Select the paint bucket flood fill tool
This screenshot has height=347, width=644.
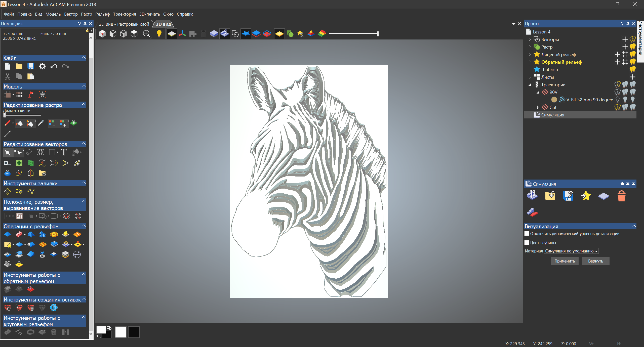(x=19, y=123)
